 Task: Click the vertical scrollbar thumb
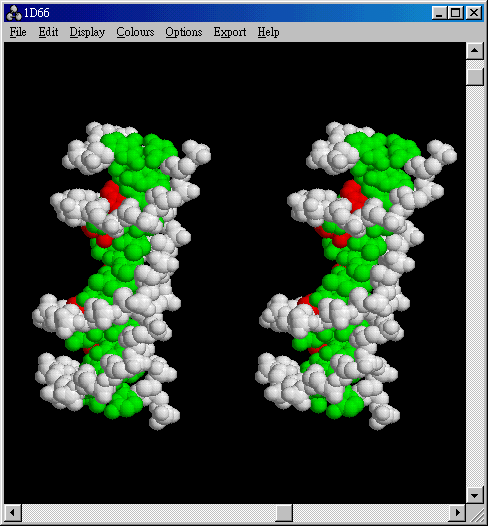[x=474, y=76]
